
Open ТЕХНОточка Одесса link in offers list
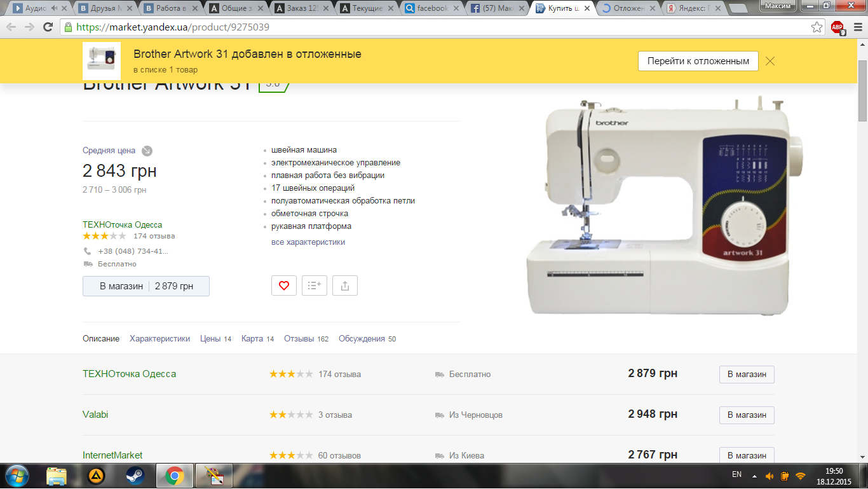129,374
